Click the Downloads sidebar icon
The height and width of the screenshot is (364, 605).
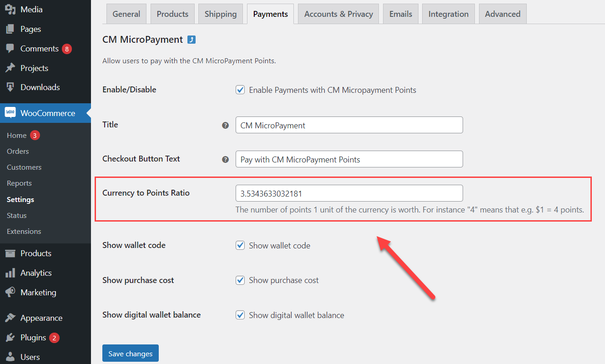(10, 87)
